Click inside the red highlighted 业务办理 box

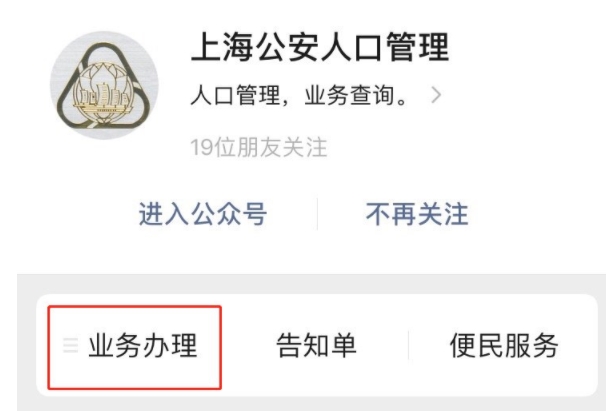(134, 347)
